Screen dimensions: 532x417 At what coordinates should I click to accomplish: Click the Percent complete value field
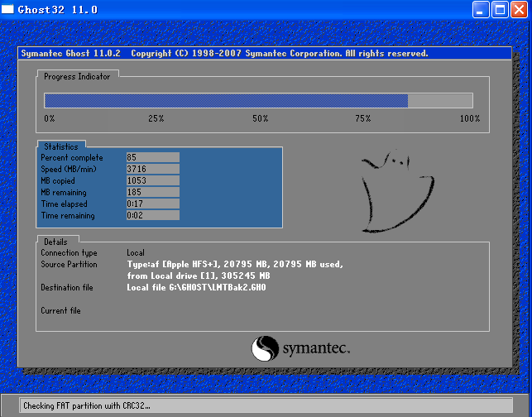click(x=152, y=157)
